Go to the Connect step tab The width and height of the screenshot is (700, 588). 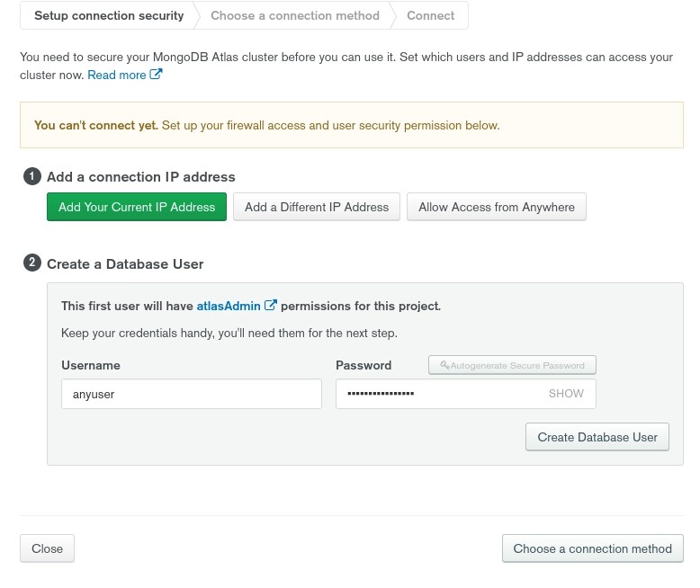(x=430, y=15)
